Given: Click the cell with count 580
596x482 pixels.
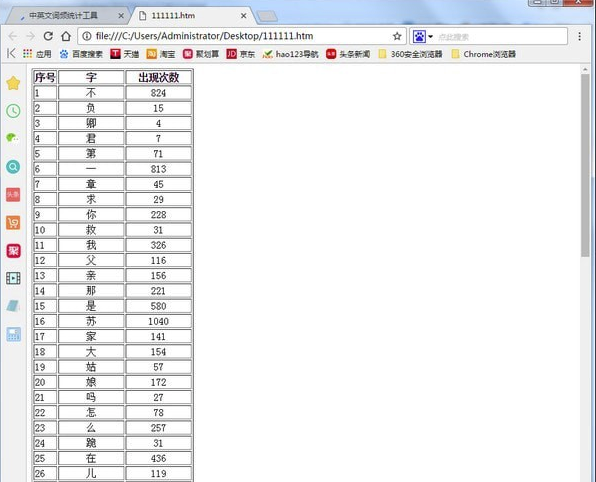Looking at the screenshot, I should 159,306.
